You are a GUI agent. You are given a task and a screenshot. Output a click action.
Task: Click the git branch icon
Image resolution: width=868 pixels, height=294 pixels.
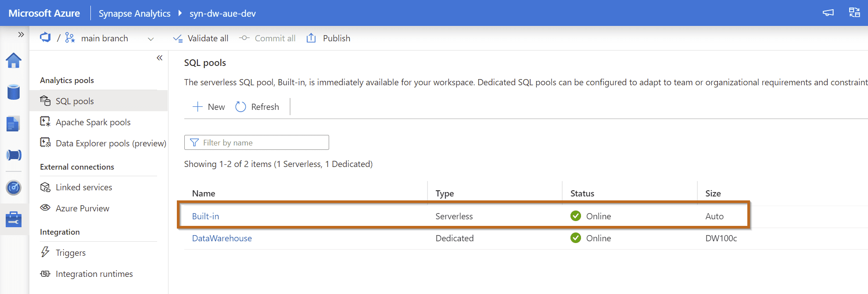point(70,38)
